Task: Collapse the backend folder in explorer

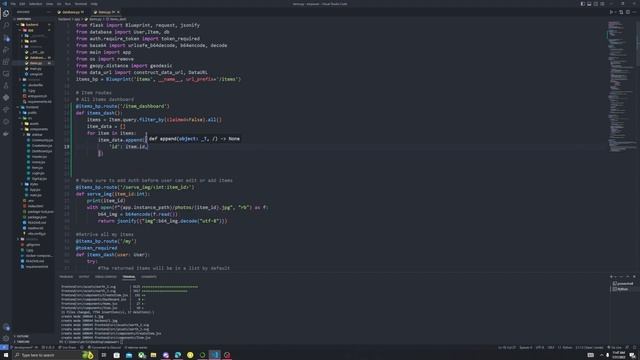Action: coord(32,24)
